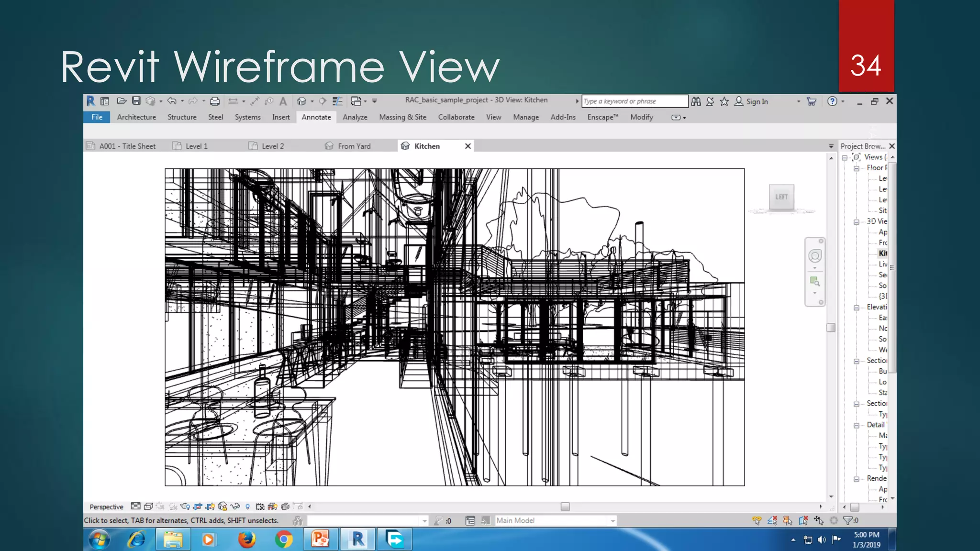The height and width of the screenshot is (551, 980).
Task: Collapse the Floor Plans node in Project Browser
Action: coord(857,168)
